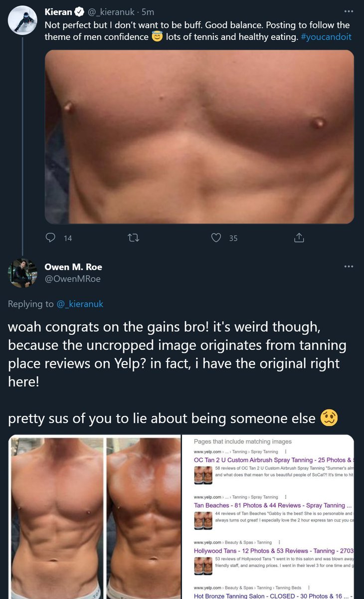
Task: Share Kieran's tweet via the share icon
Action: (299, 238)
